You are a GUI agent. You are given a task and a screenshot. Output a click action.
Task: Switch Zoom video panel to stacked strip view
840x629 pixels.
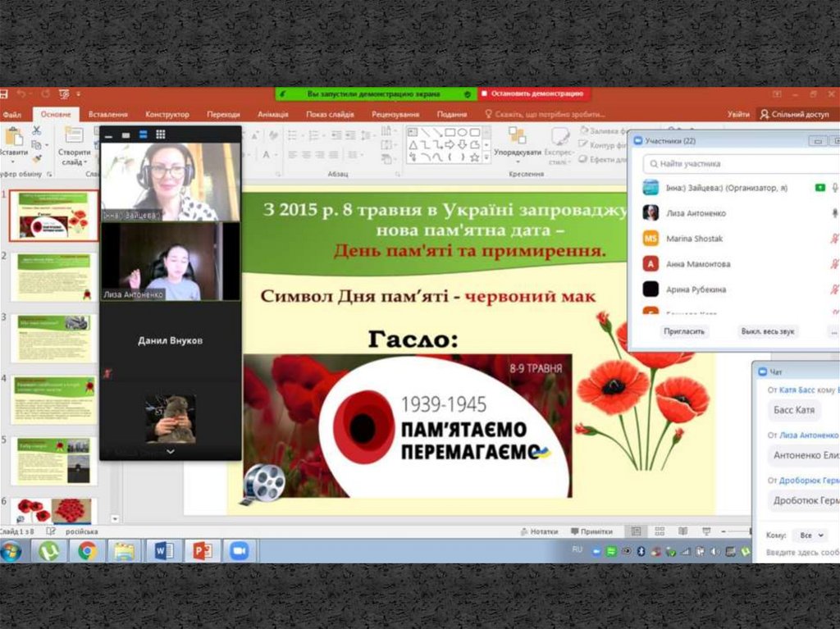[143, 134]
